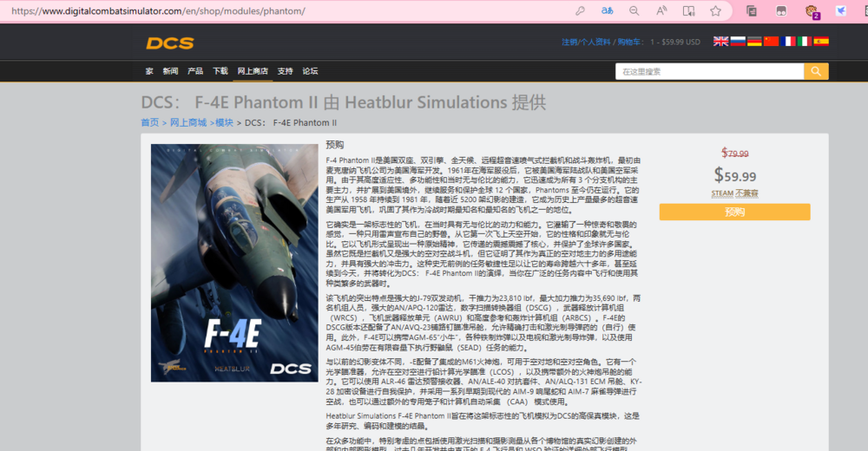Click breadcrumb text 'DCS: F-4E Phantom II'
868x451 pixels.
[291, 122]
